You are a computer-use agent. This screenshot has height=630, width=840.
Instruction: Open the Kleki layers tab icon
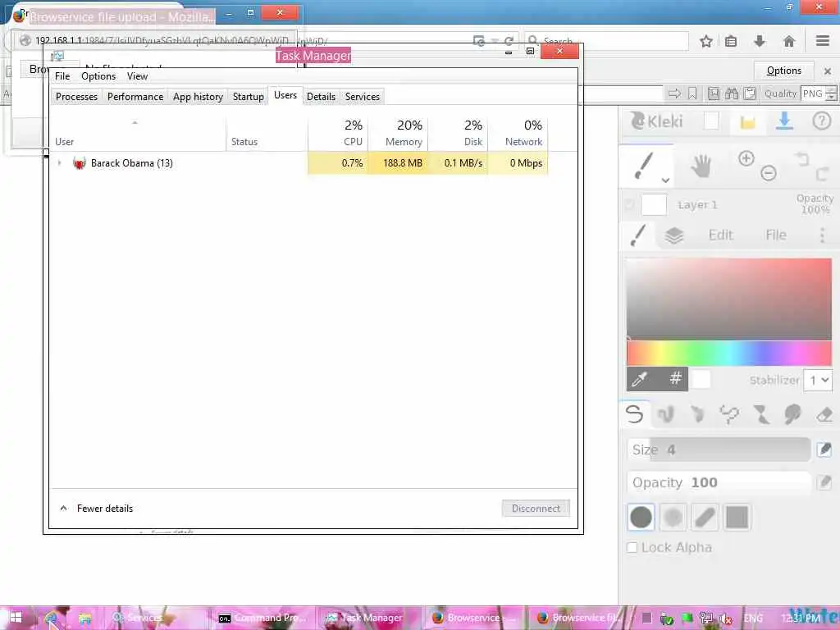(x=674, y=235)
